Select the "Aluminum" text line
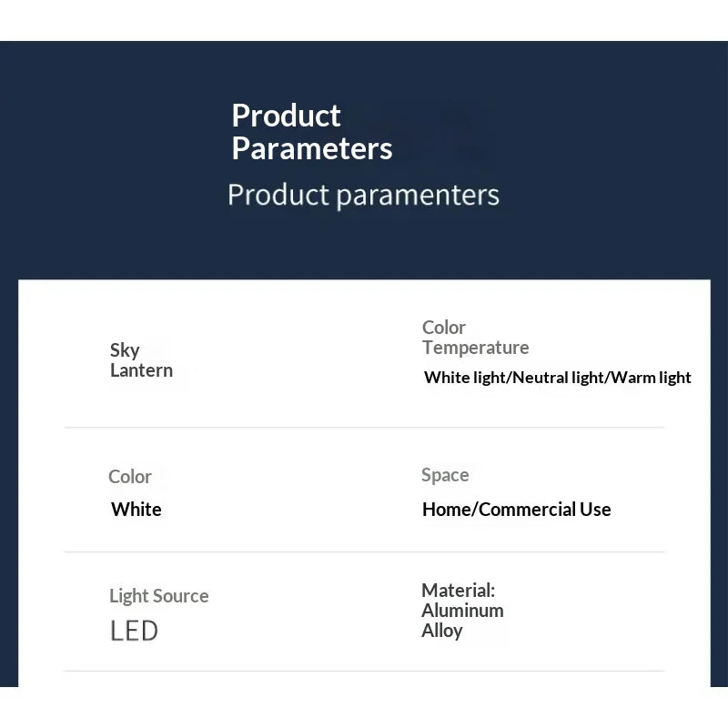The width and height of the screenshot is (728, 728). point(462,611)
